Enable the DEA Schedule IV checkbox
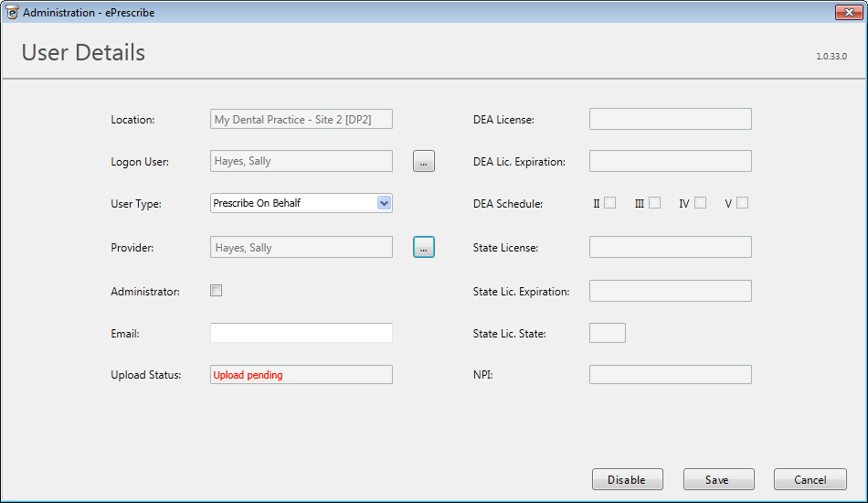This screenshot has height=503, width=868. (700, 203)
